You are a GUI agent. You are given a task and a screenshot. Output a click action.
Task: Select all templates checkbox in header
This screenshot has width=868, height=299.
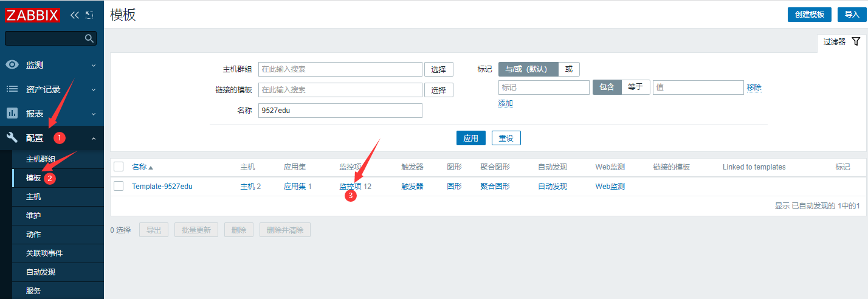click(119, 167)
